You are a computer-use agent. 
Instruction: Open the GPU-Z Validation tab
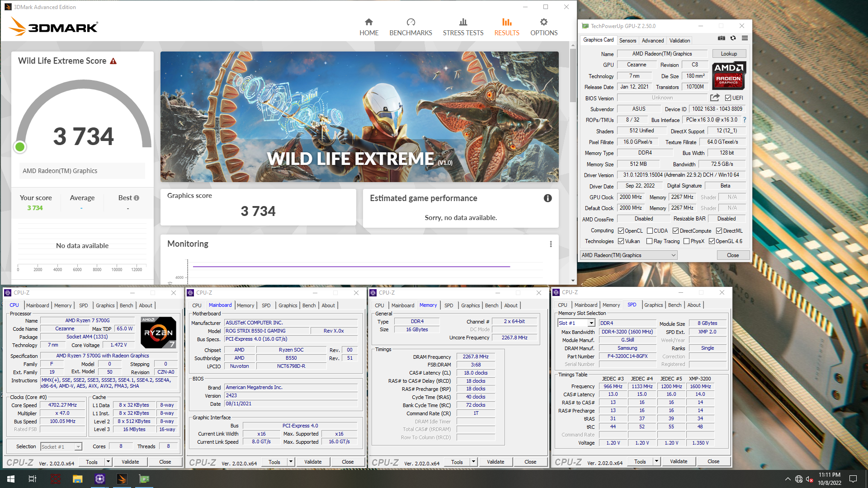[x=679, y=41]
